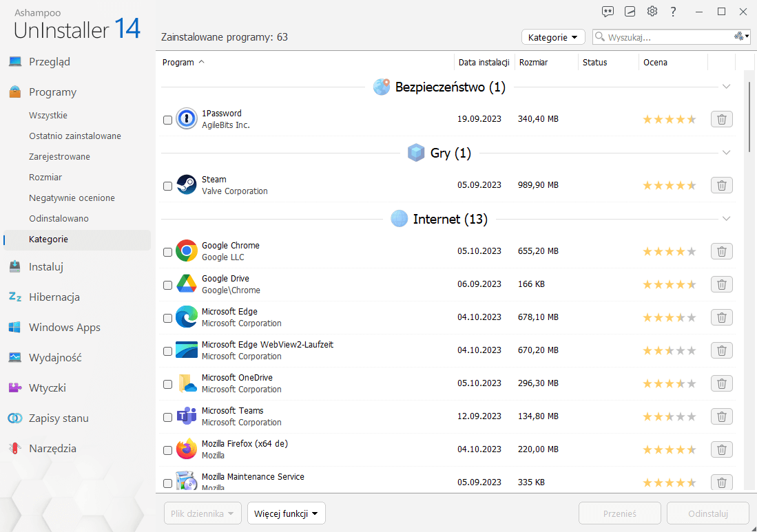Open the search options dropdown arrow
This screenshot has height=532, width=757.
(747, 36)
